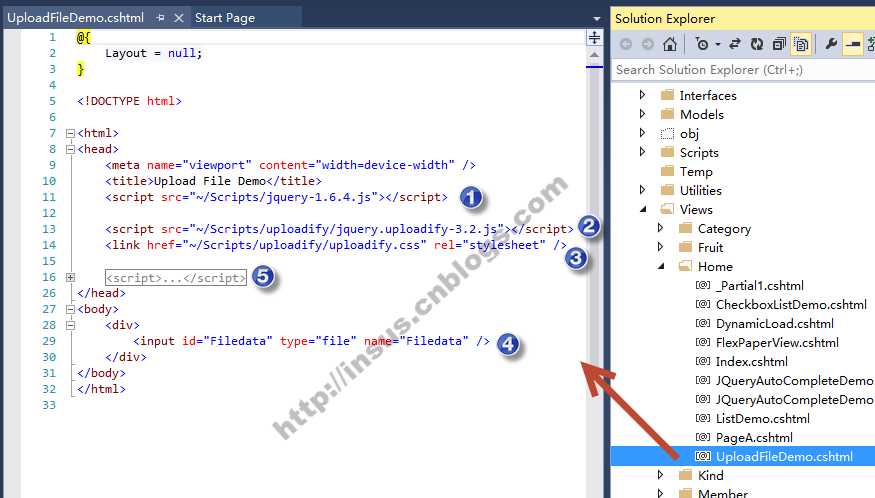Click the Index.cshtml file icon

[703, 361]
